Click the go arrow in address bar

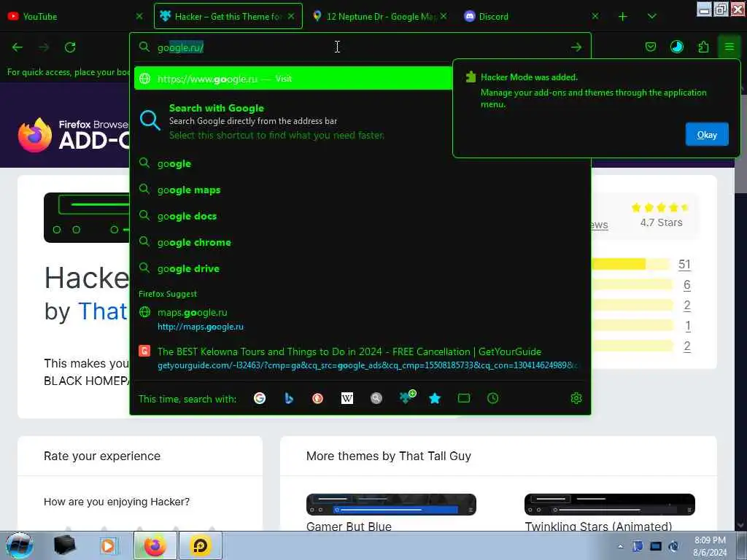point(576,47)
